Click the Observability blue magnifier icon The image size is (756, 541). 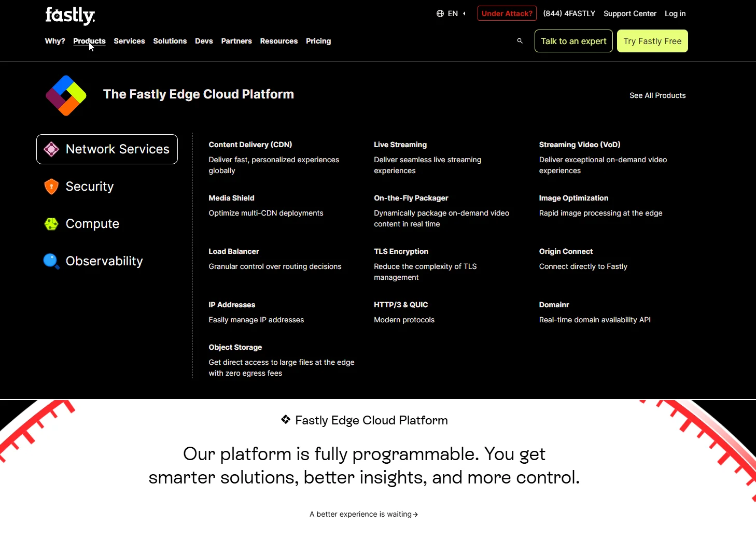pyautogui.click(x=51, y=261)
